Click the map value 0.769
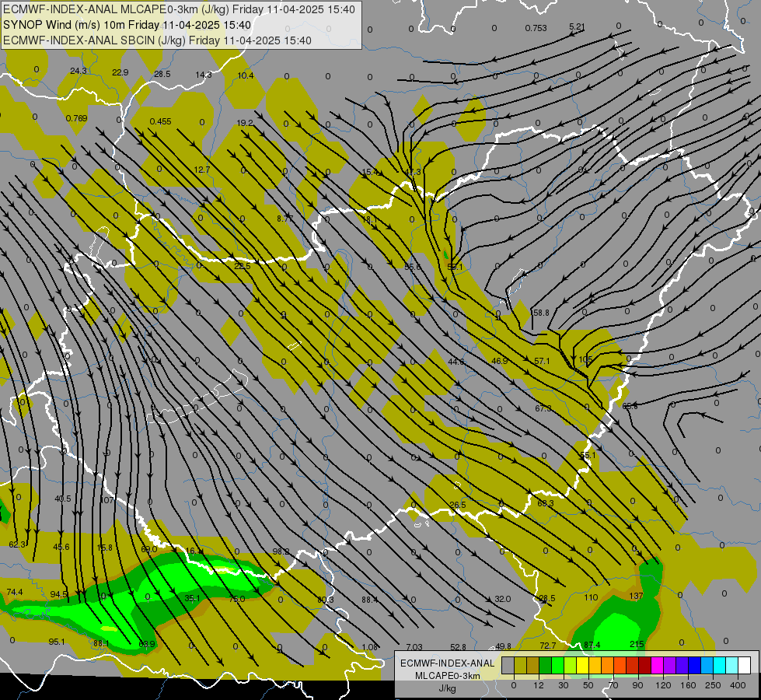 (76, 118)
